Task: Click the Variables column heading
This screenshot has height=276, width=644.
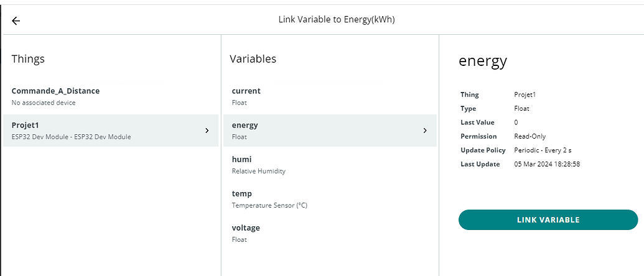Action: click(253, 59)
